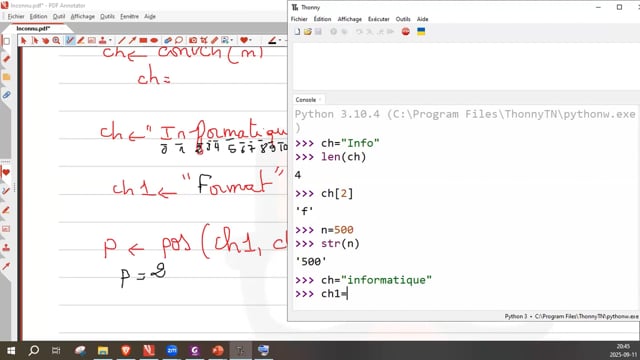Click the empty Thonny editor area

(466, 66)
